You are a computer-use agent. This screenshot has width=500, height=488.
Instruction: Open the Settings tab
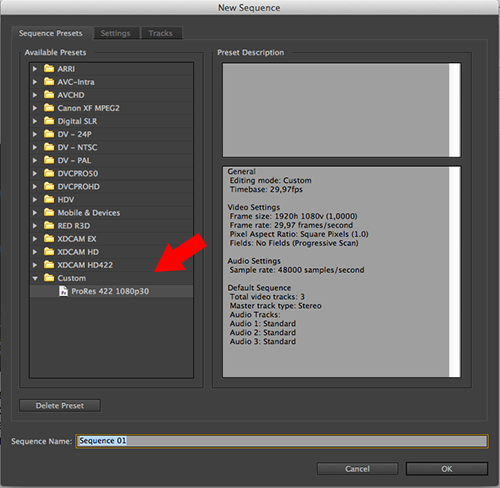(x=116, y=33)
